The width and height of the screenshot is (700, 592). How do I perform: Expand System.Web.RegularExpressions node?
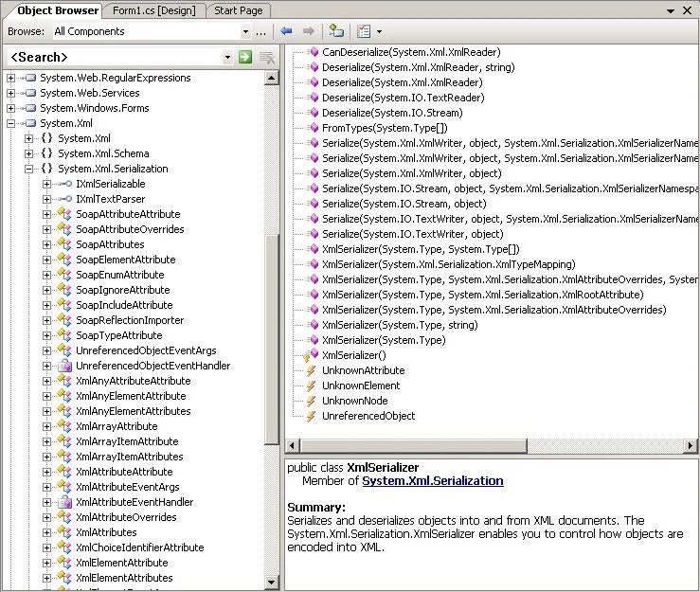(10, 78)
